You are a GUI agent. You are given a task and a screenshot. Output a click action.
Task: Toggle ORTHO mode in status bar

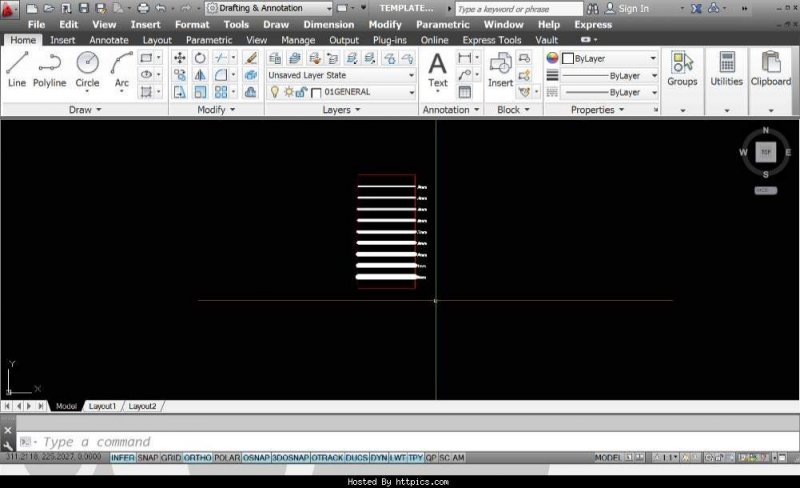[197, 457]
